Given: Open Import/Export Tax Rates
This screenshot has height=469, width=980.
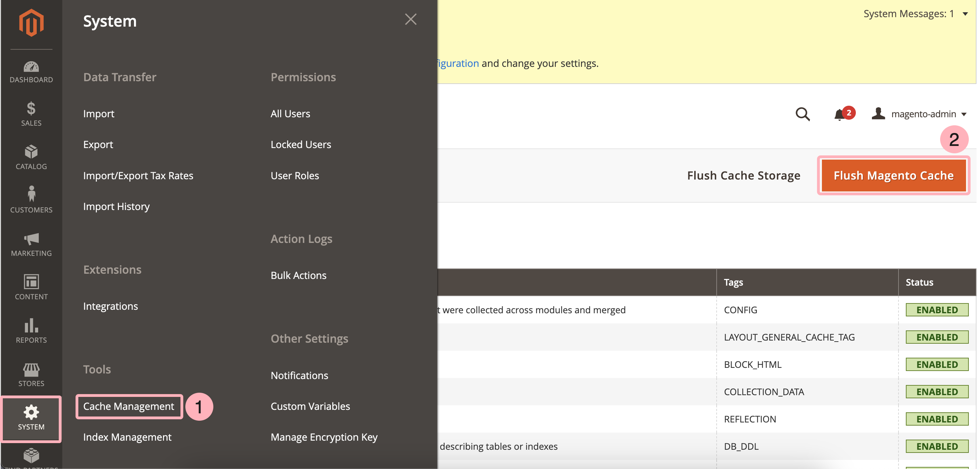Looking at the screenshot, I should coord(138,175).
